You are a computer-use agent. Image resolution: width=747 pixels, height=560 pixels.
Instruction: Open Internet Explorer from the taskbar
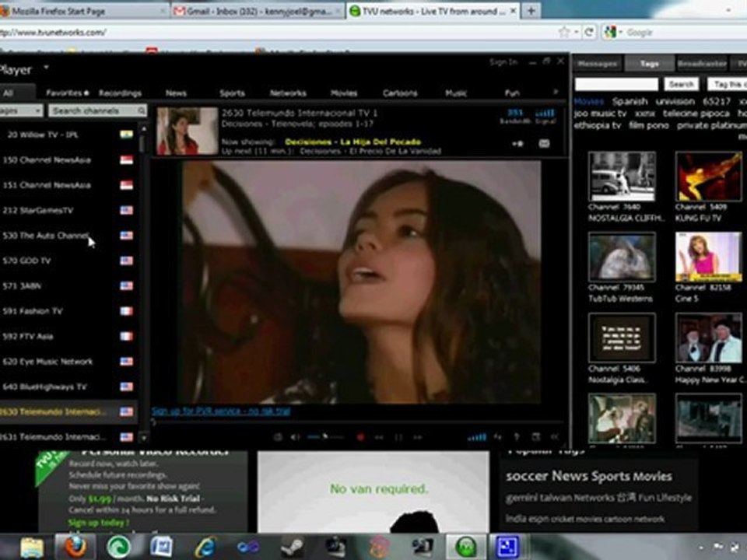tap(205, 547)
